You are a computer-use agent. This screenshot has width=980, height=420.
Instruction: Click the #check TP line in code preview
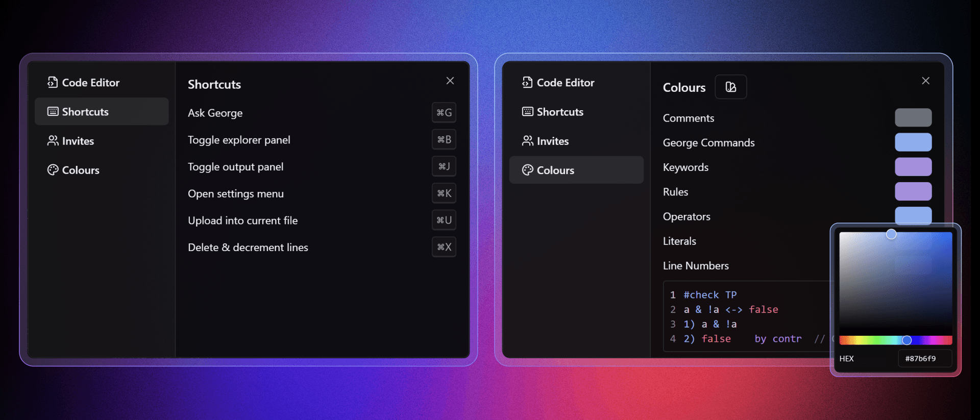(710, 295)
